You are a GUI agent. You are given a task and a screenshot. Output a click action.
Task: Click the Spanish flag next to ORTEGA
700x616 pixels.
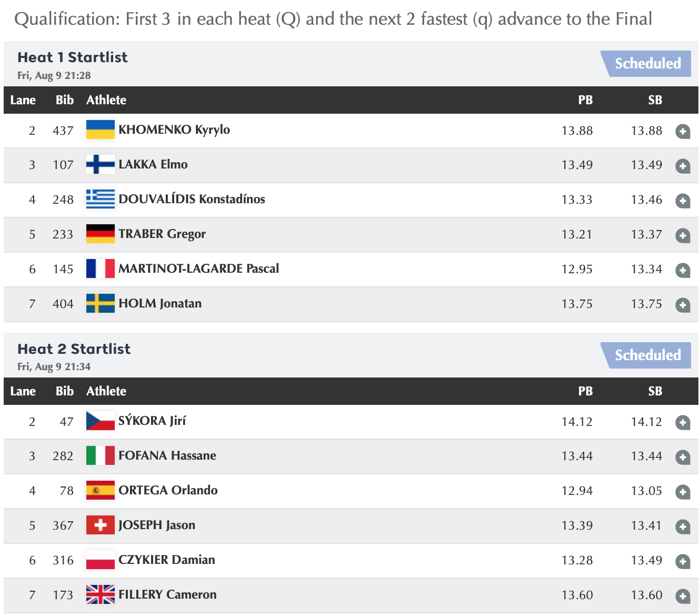(x=100, y=490)
